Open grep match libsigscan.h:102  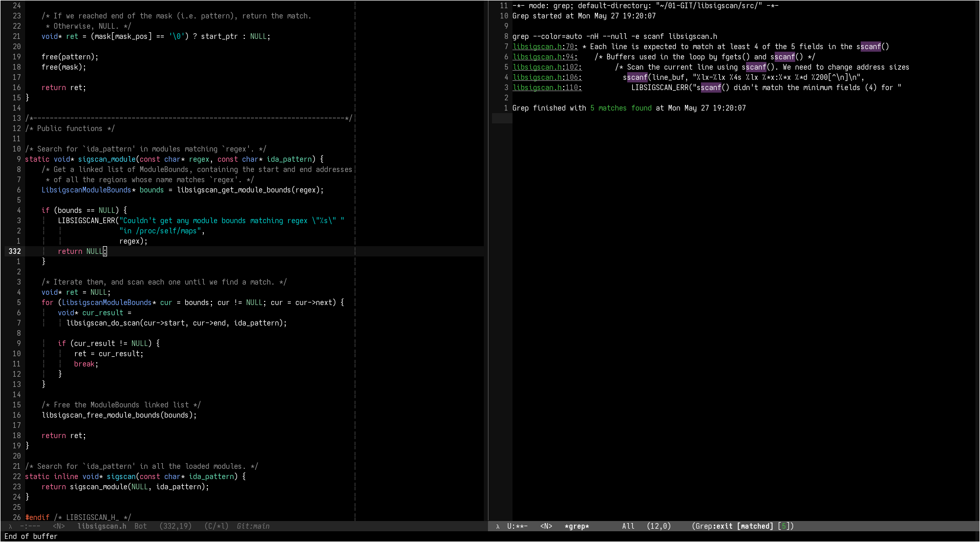point(547,67)
